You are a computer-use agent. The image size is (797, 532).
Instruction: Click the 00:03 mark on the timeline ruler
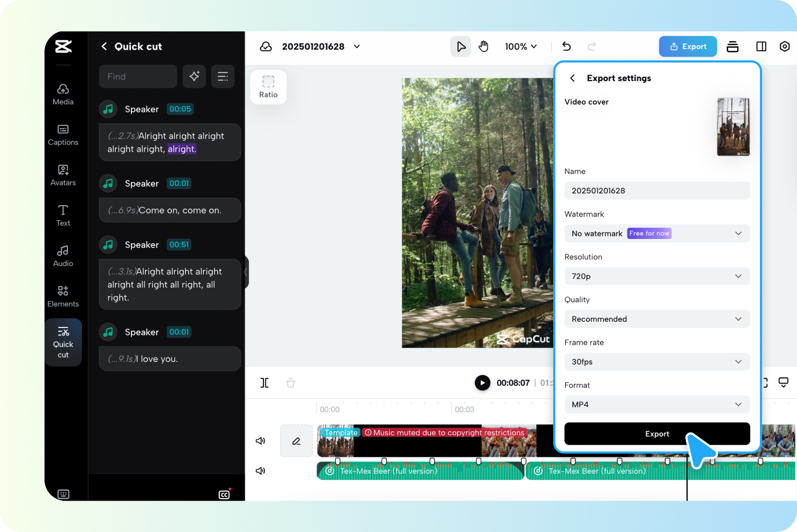click(464, 410)
